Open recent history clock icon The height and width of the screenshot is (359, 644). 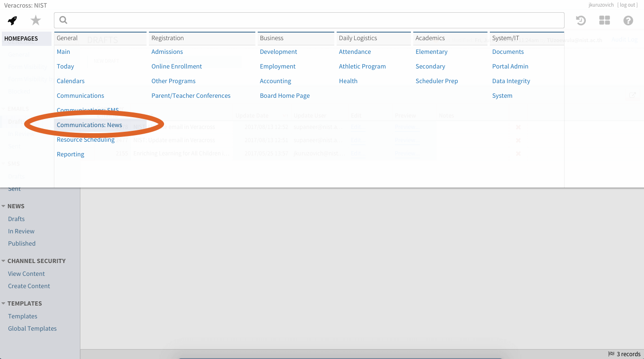(x=581, y=20)
